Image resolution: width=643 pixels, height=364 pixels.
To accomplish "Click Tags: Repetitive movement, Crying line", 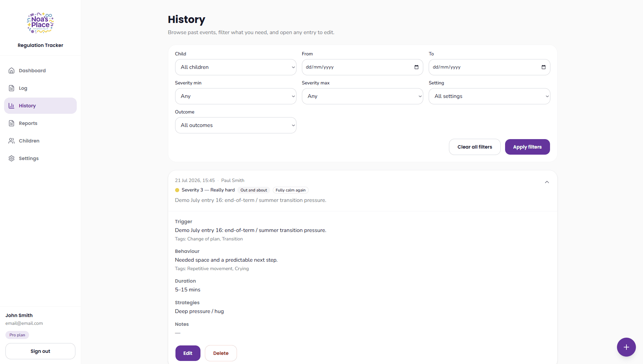I will (212, 268).
